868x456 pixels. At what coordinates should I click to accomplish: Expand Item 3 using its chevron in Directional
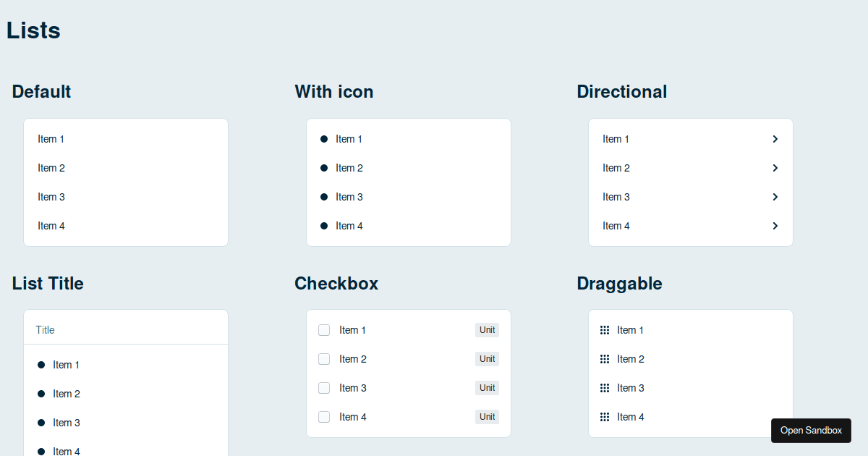775,197
